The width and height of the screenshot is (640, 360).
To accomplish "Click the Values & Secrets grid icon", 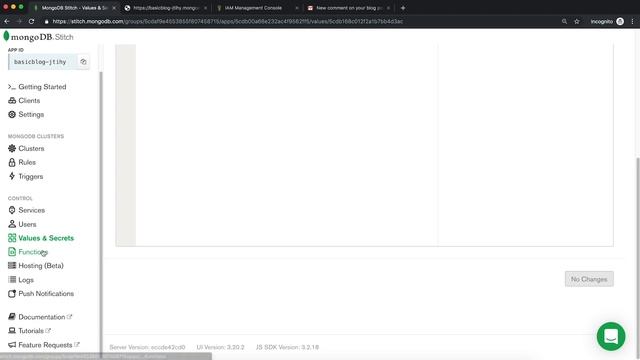I will click(x=12, y=238).
